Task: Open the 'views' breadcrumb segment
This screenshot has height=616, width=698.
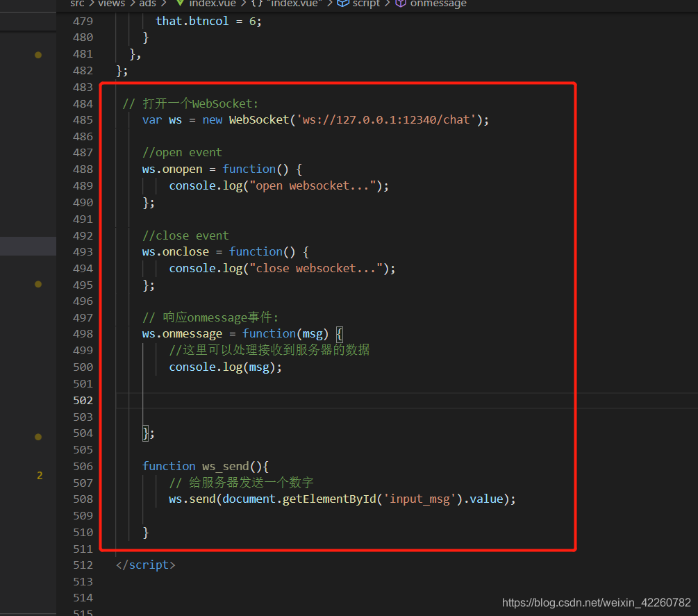Action: pyautogui.click(x=111, y=3)
